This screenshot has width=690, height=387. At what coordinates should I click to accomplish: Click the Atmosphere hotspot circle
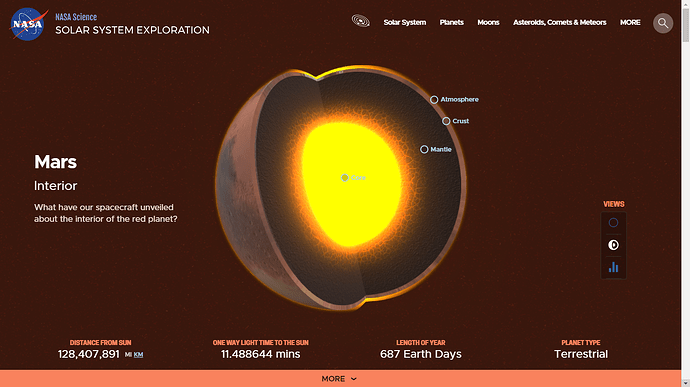click(434, 100)
